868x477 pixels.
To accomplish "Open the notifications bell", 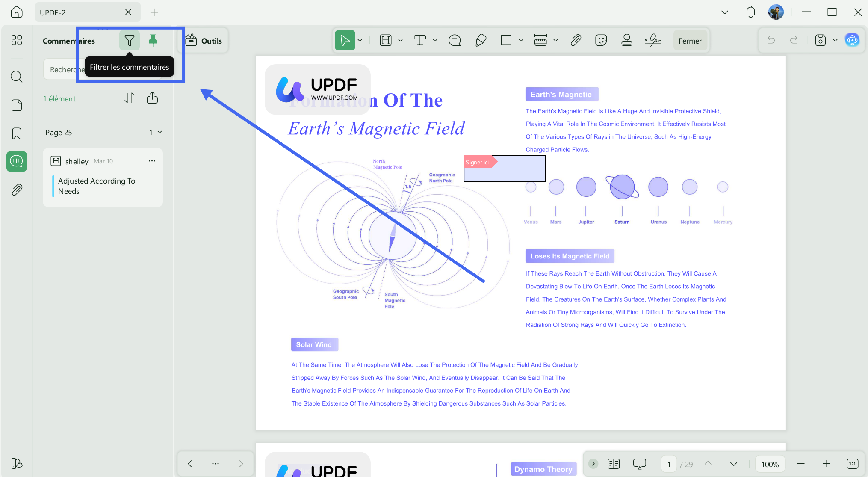I will [750, 12].
